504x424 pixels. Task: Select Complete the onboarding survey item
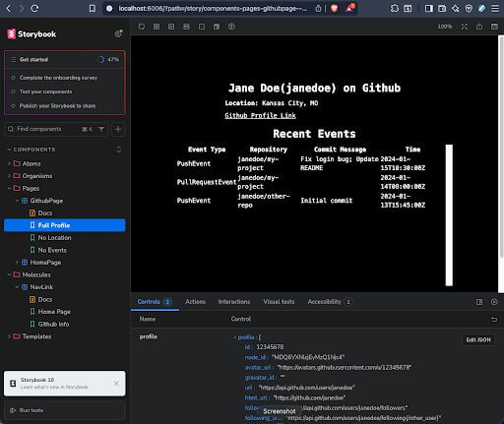[58, 78]
